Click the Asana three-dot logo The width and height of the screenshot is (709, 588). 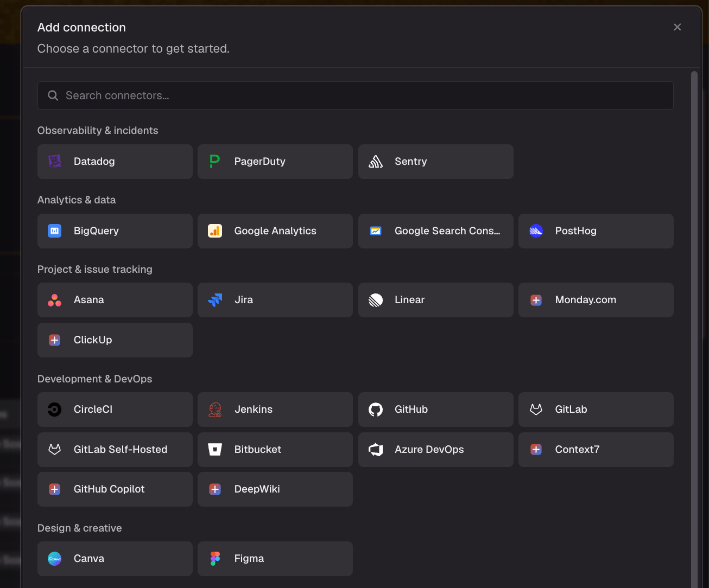(55, 300)
